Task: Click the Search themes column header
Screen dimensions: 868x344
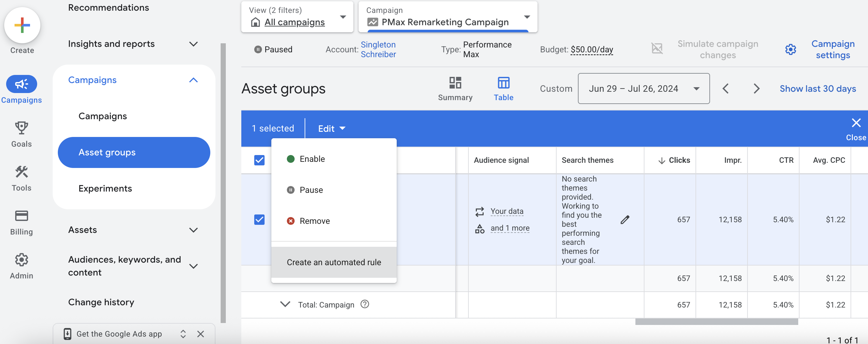Action: (x=587, y=161)
